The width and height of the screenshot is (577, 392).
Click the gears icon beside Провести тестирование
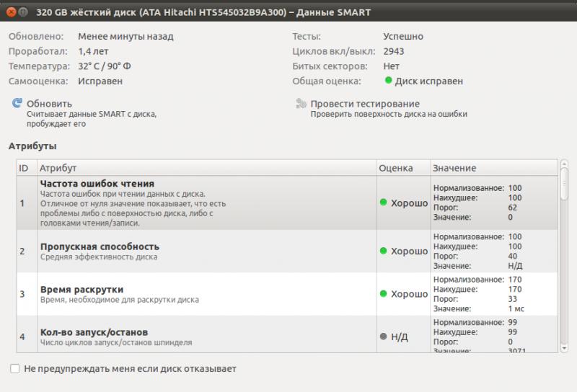[x=301, y=104]
